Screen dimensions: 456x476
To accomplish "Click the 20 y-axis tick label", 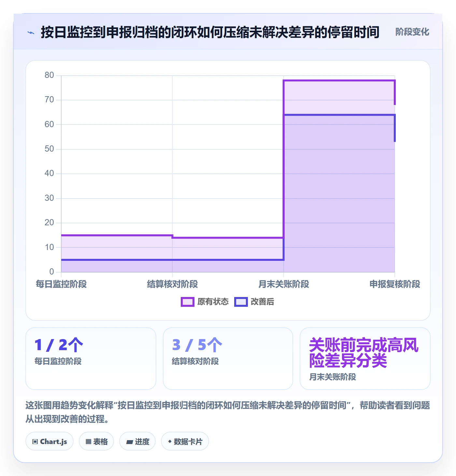I will tap(49, 223).
